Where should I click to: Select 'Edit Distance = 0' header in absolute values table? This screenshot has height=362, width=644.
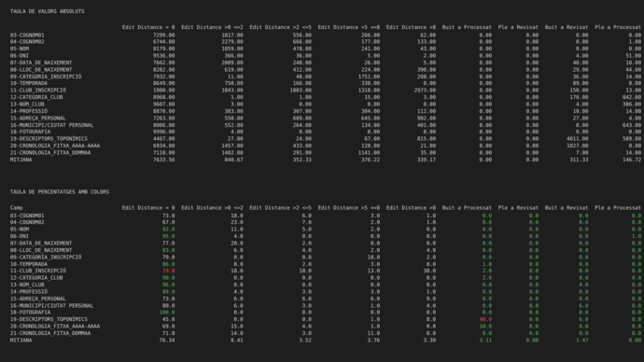coord(148,27)
